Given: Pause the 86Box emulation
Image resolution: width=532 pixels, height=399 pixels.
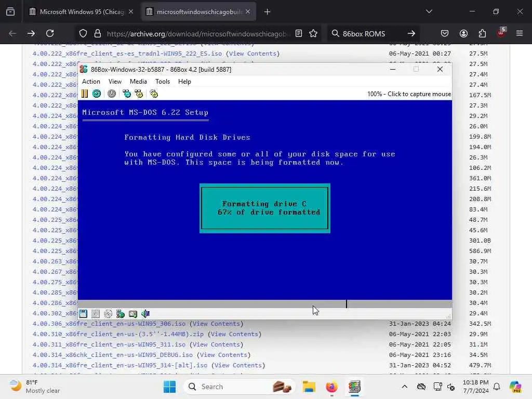Looking at the screenshot, I should pos(85,94).
